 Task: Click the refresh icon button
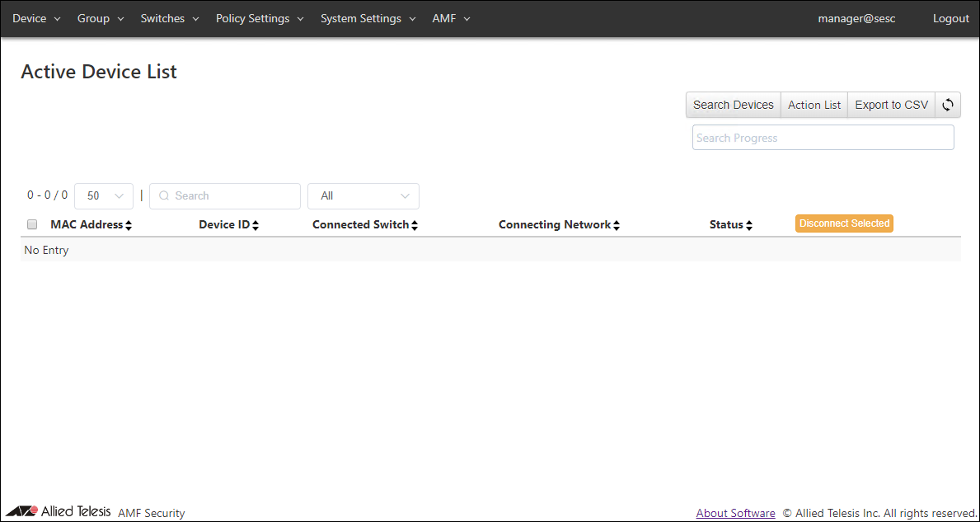[x=948, y=105]
